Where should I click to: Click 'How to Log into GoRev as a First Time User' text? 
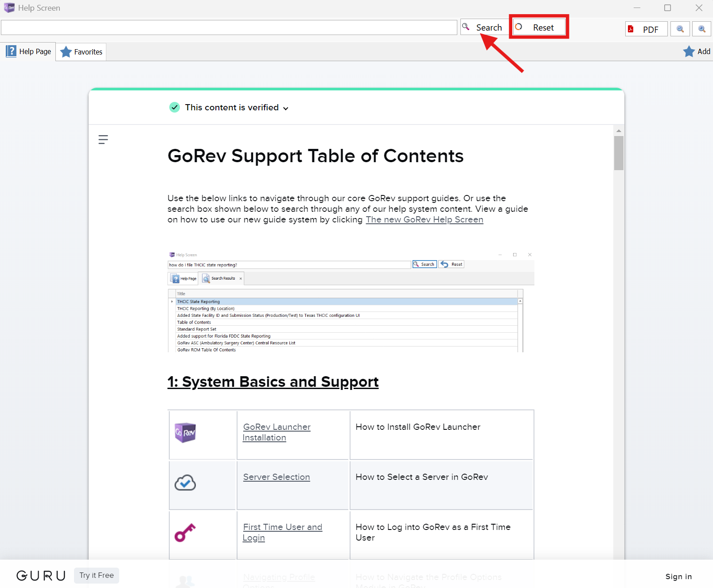point(433,532)
